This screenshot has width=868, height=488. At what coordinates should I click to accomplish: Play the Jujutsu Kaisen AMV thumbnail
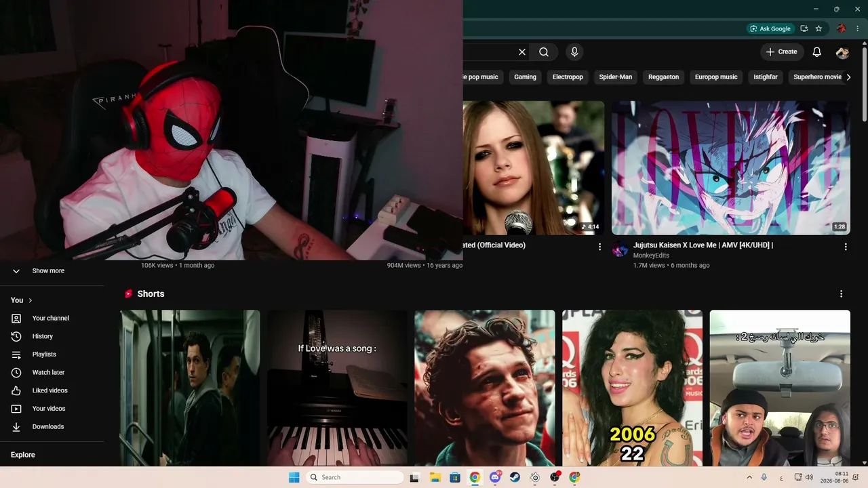click(x=731, y=168)
